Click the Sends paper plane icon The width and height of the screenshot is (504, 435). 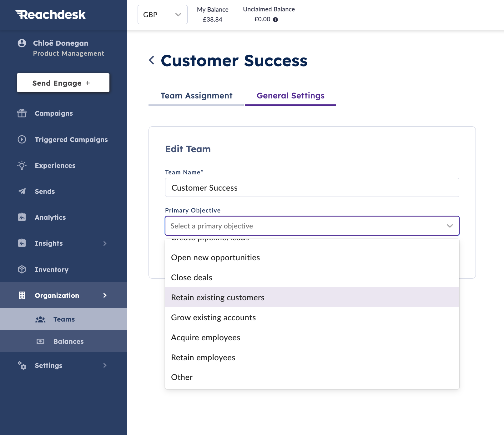22,191
